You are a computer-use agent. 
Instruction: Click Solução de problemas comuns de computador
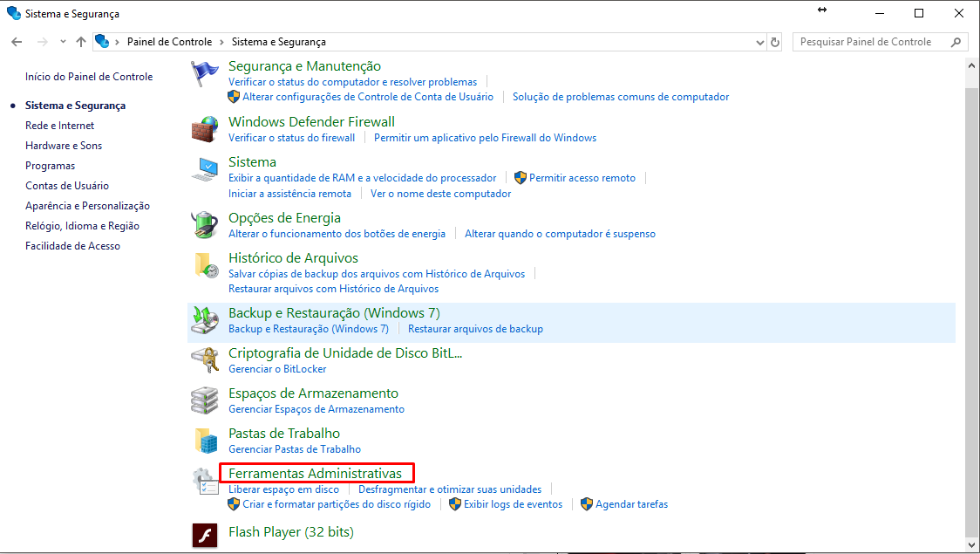621,97
